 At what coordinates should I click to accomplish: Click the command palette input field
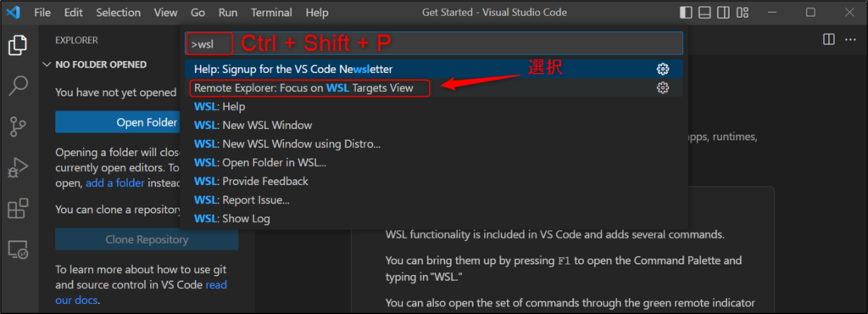[434, 44]
